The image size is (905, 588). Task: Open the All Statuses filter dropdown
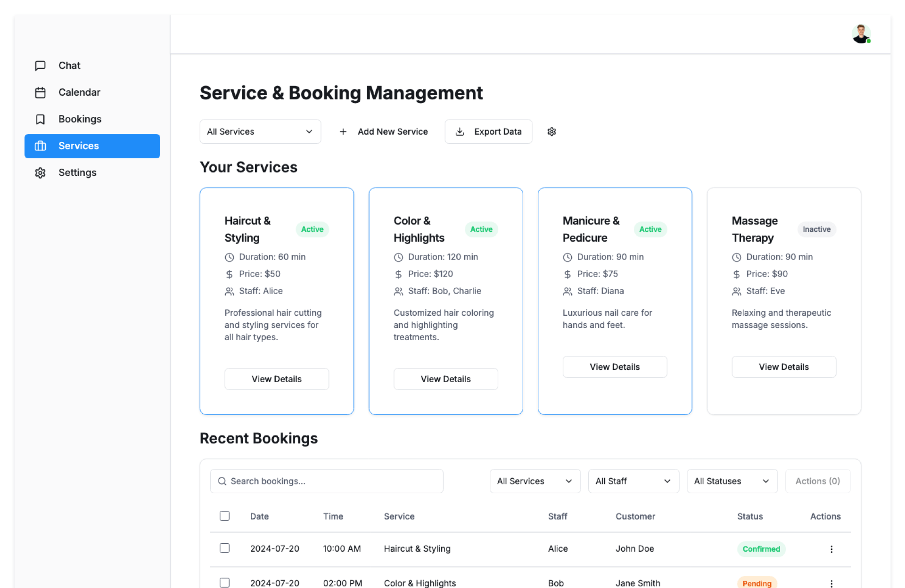point(732,481)
